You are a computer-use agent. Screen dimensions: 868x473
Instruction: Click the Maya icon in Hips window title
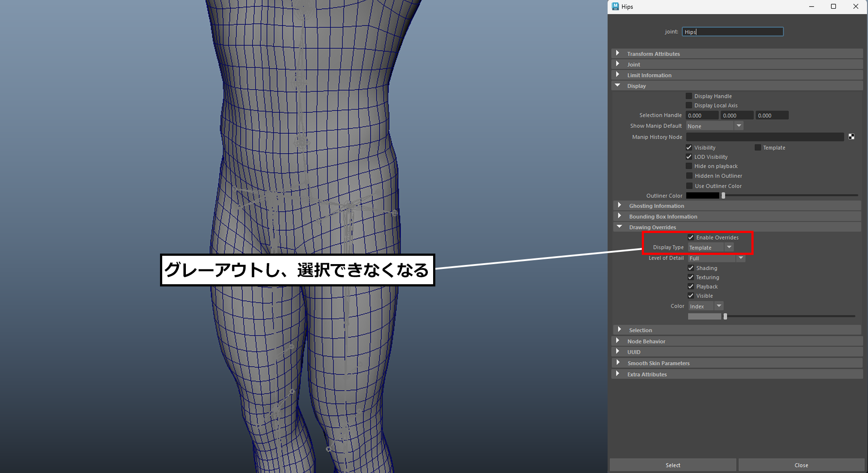click(x=615, y=6)
